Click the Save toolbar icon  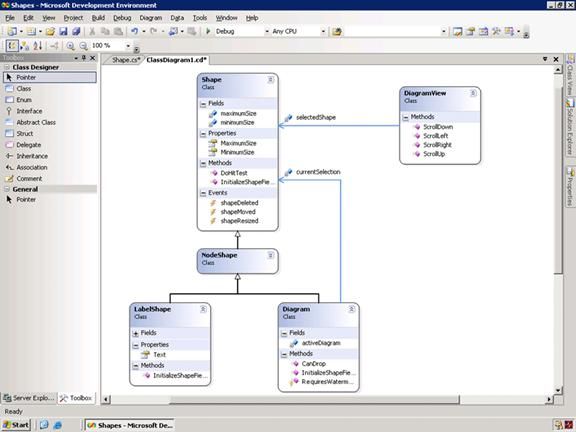(x=63, y=32)
